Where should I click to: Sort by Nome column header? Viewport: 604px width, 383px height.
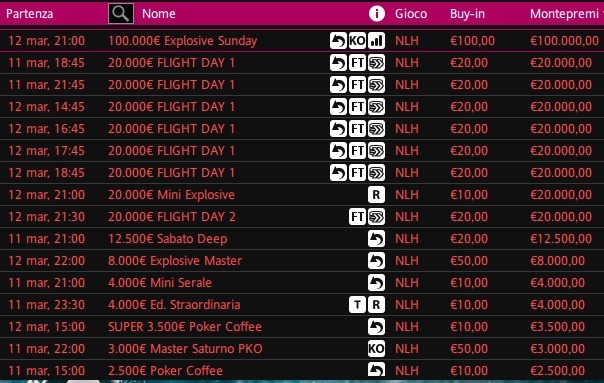click(x=159, y=14)
